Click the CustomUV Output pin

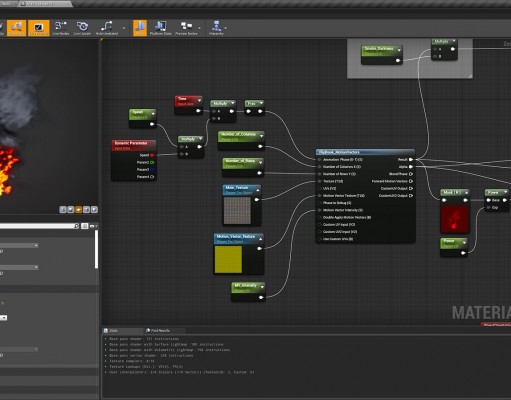click(x=411, y=188)
